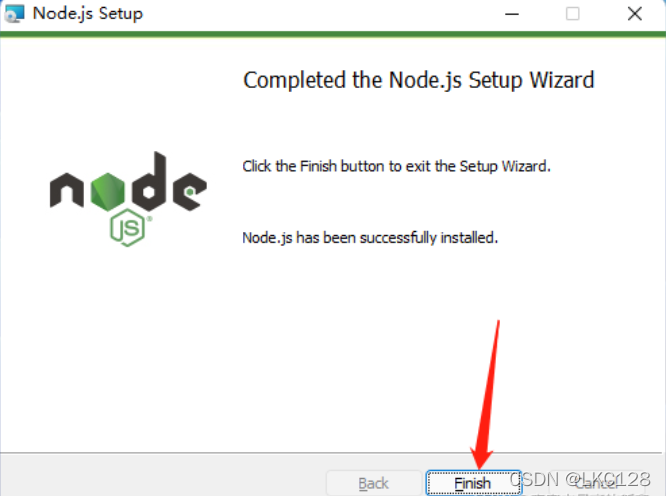Click the grayed-out maximize box

tap(573, 14)
